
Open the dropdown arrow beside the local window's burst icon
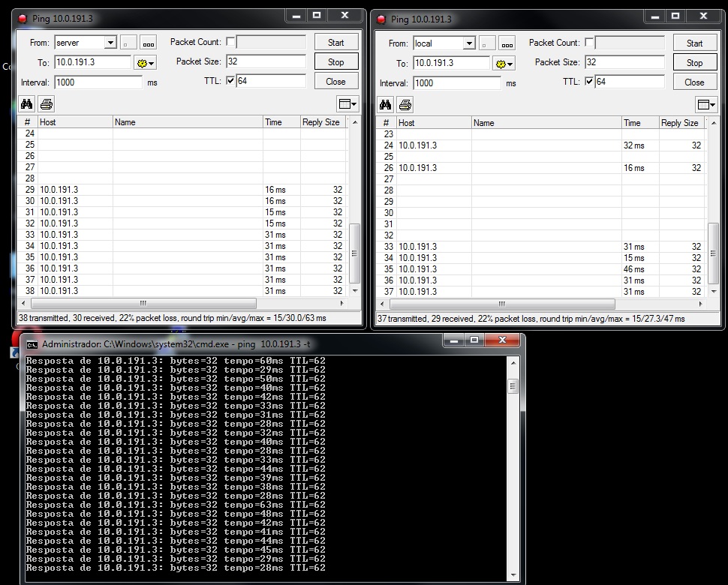click(510, 63)
